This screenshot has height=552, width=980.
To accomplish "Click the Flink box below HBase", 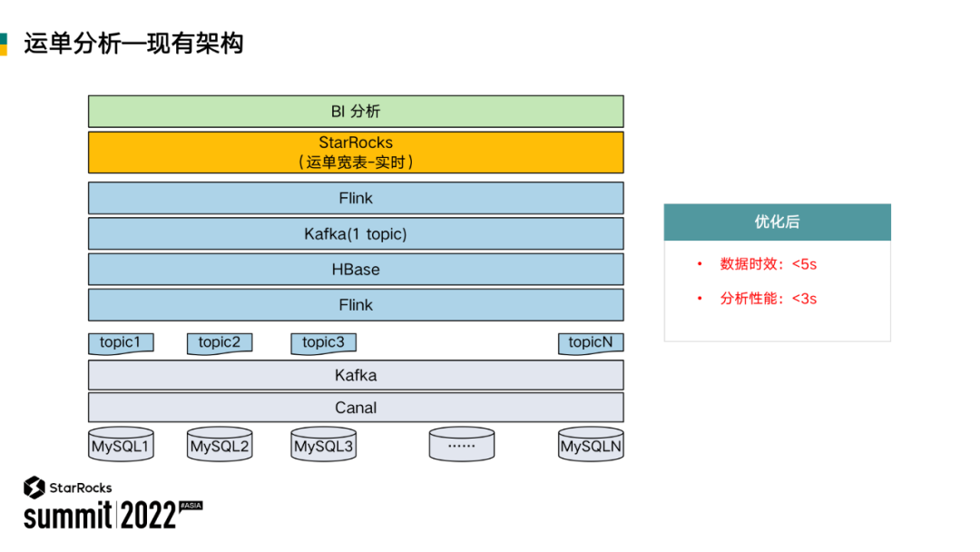I will tap(356, 305).
